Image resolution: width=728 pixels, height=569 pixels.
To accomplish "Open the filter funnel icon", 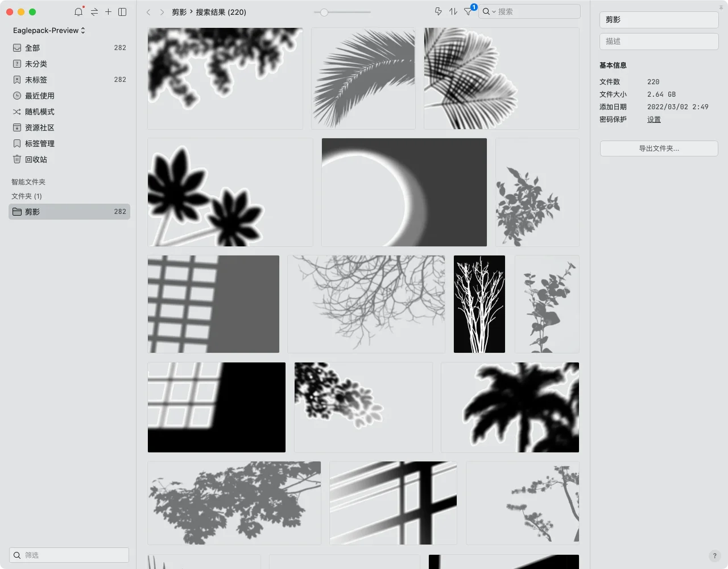I will pyautogui.click(x=468, y=11).
